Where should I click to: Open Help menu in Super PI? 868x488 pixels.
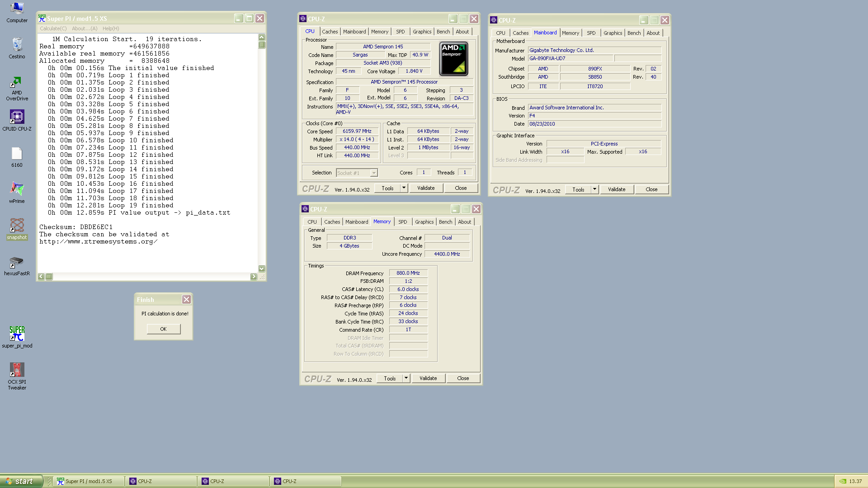[x=111, y=28]
